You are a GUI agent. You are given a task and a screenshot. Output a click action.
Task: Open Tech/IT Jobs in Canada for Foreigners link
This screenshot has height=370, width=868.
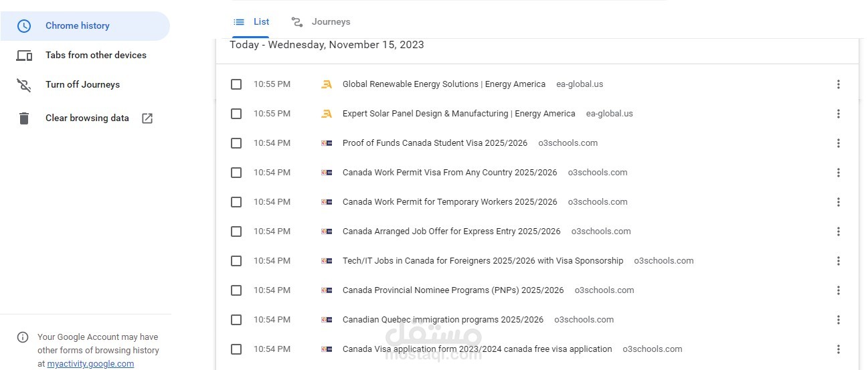click(483, 261)
